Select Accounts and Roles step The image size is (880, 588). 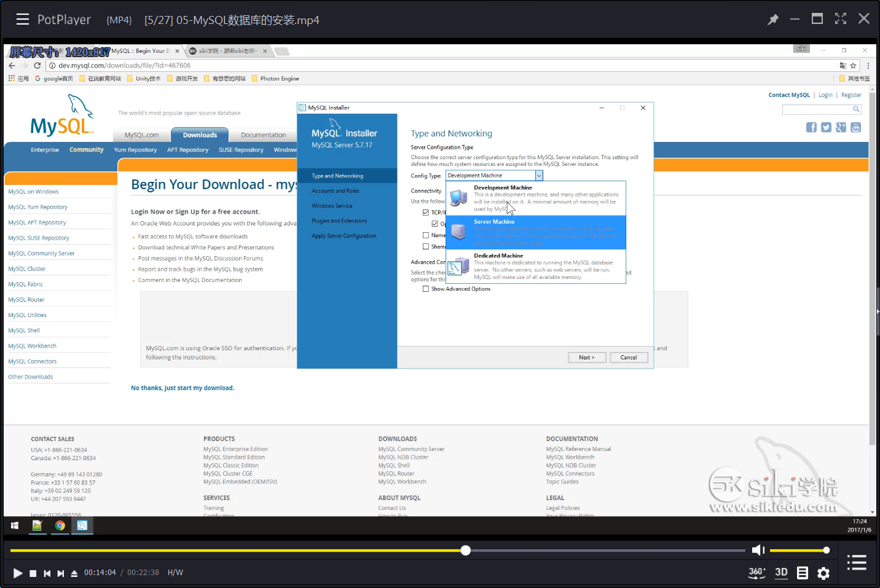coord(336,191)
